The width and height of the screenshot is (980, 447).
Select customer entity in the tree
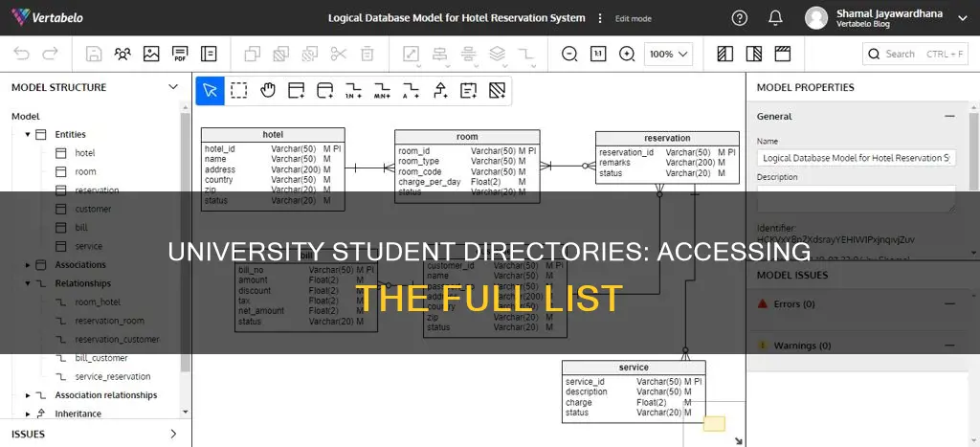[93, 209]
